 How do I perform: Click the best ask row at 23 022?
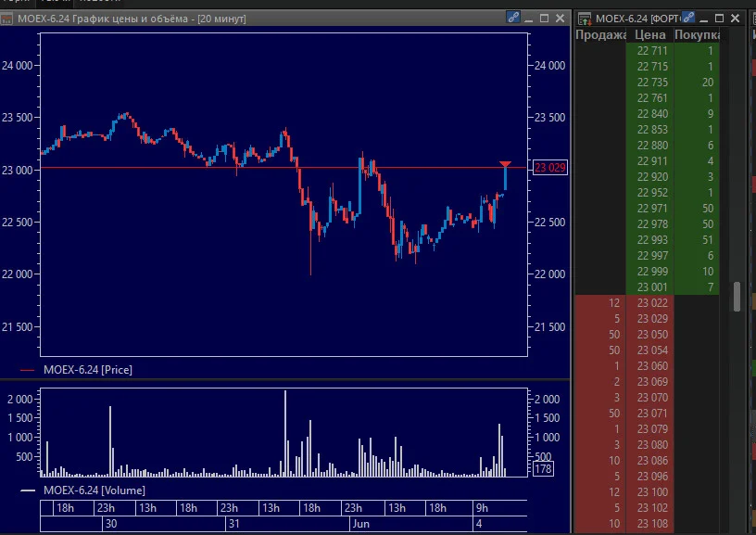[x=647, y=303]
